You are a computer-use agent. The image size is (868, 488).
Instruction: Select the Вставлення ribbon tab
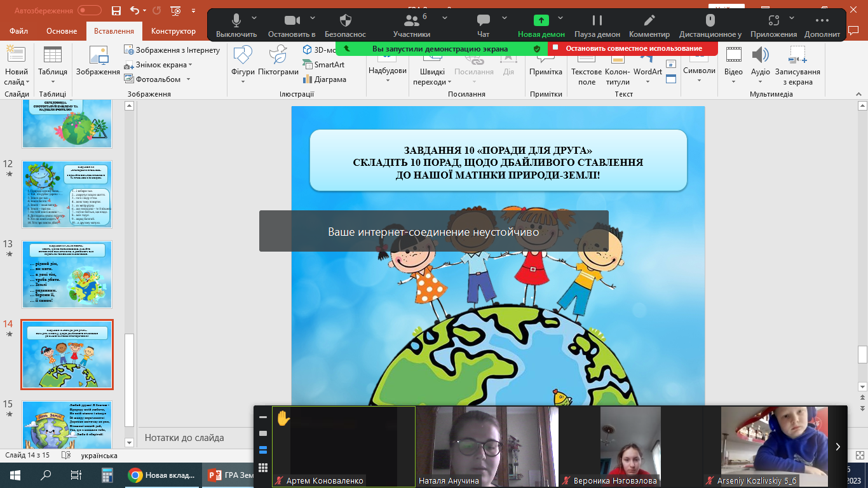pyautogui.click(x=114, y=31)
